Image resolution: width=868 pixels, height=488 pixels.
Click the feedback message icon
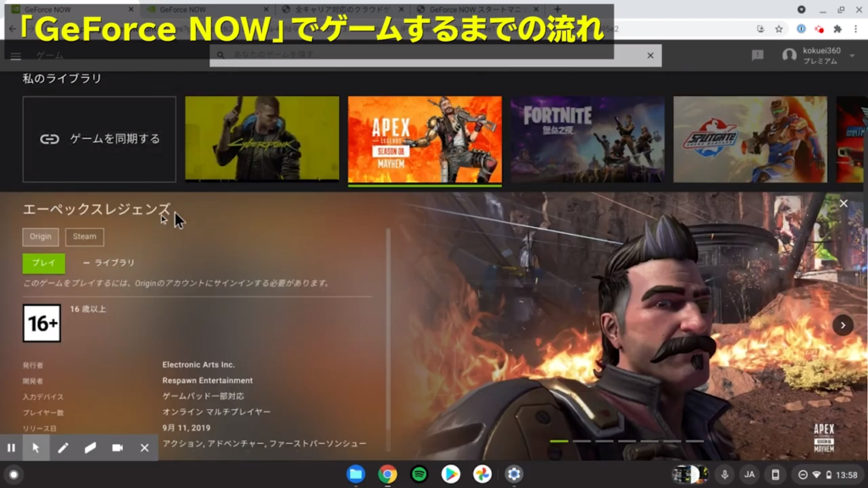pyautogui.click(x=758, y=55)
